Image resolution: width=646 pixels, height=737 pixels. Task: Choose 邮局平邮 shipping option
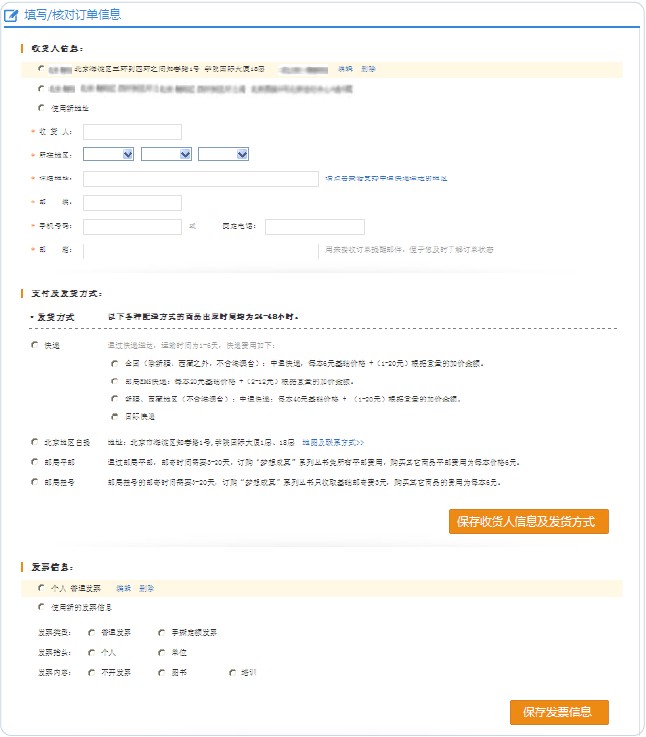[x=35, y=463]
